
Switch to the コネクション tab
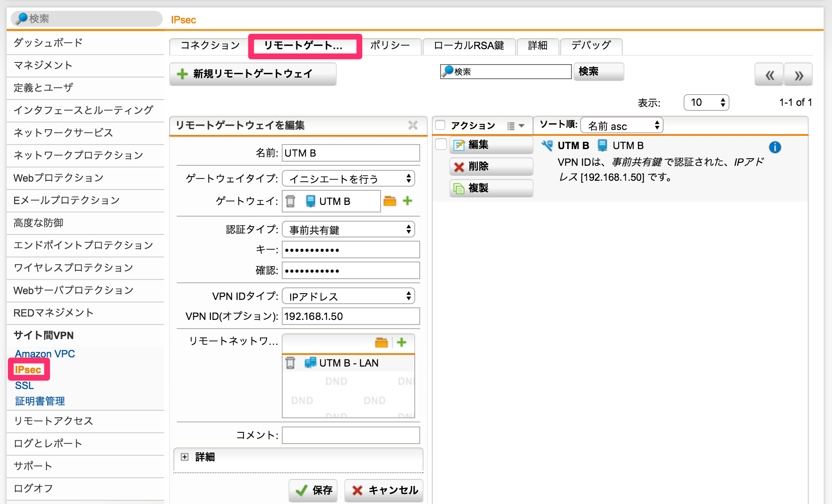pyautogui.click(x=210, y=45)
